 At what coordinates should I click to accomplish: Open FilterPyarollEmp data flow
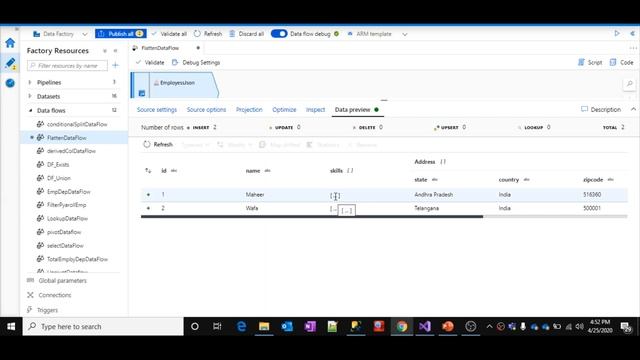click(x=67, y=205)
